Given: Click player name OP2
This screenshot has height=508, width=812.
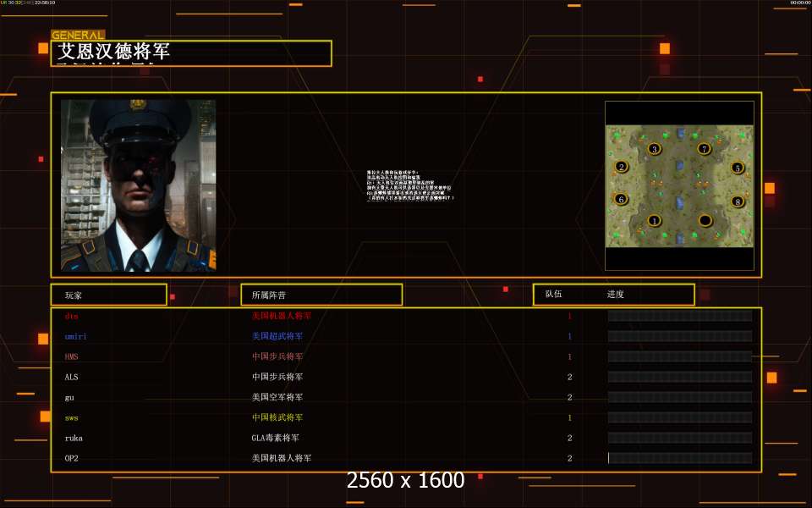Looking at the screenshot, I should click(71, 458).
